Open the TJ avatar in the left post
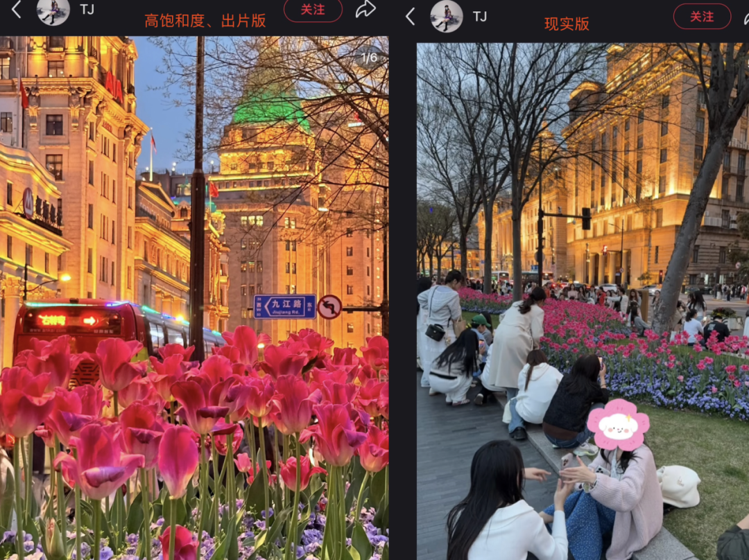 [53, 10]
